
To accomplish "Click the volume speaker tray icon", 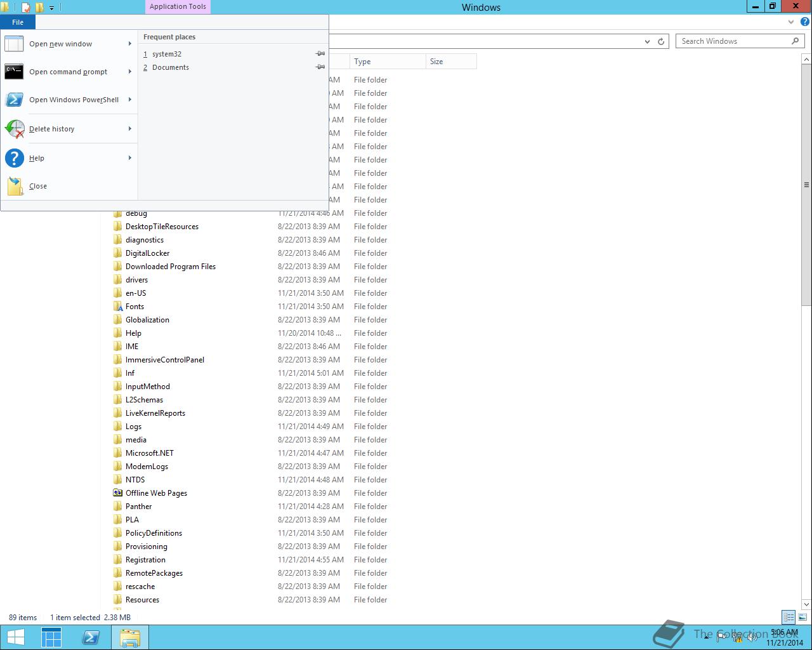I will pyautogui.click(x=752, y=637).
